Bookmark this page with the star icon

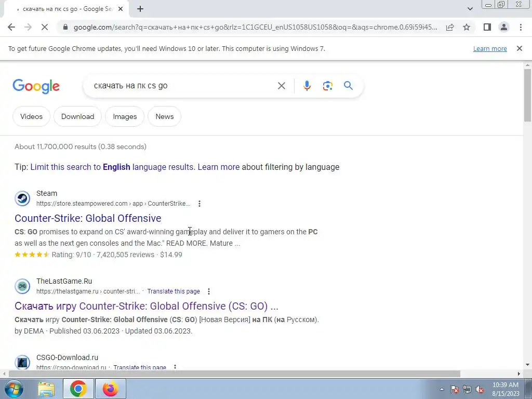(467, 27)
